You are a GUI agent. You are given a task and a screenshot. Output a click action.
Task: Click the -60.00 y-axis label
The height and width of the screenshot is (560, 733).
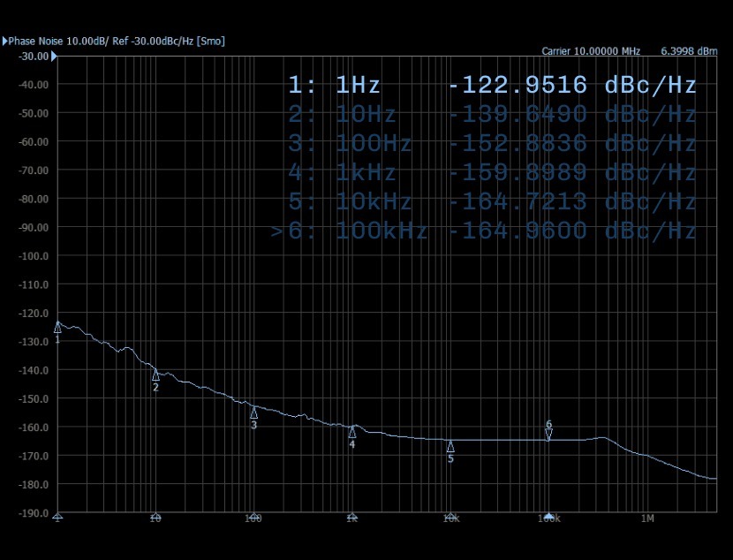(x=34, y=141)
